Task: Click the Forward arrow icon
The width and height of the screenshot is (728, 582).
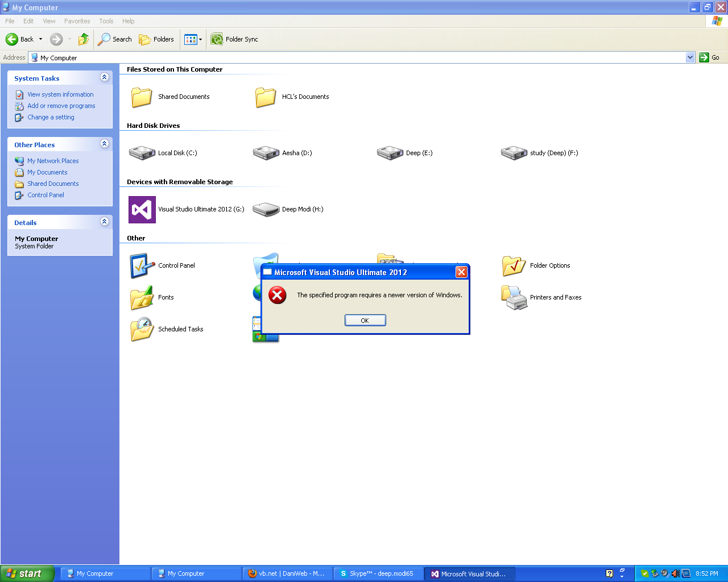Action: (56, 39)
